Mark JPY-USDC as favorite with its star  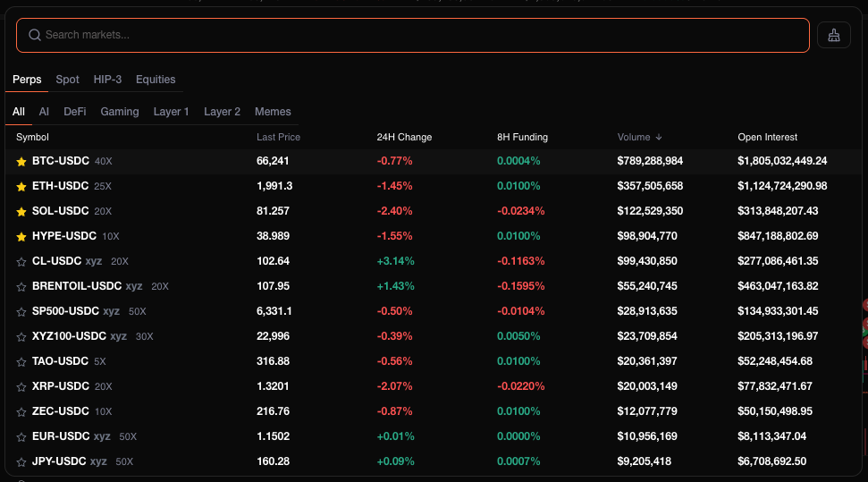coord(21,461)
